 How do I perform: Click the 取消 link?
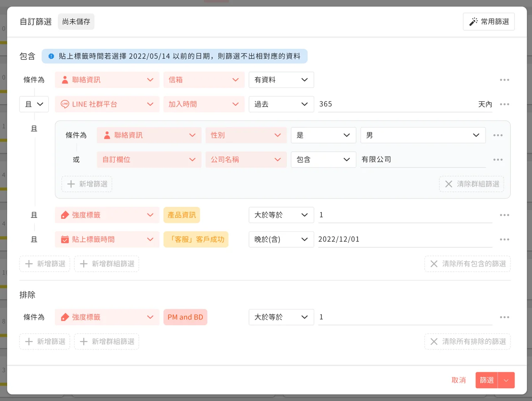pyautogui.click(x=458, y=380)
